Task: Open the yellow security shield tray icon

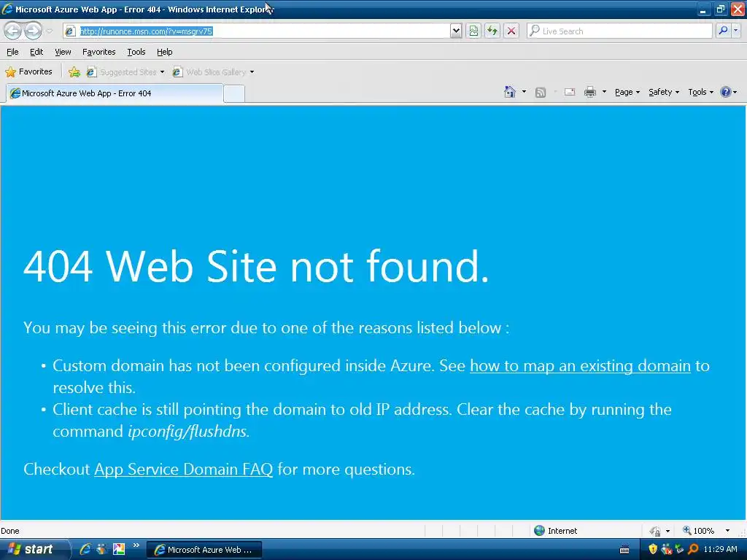Action: [x=653, y=549]
